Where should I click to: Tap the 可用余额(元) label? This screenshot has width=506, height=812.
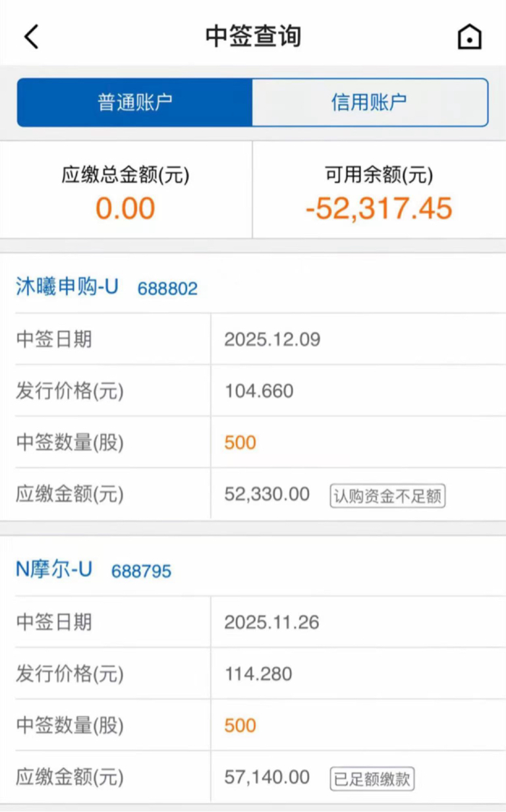click(379, 175)
